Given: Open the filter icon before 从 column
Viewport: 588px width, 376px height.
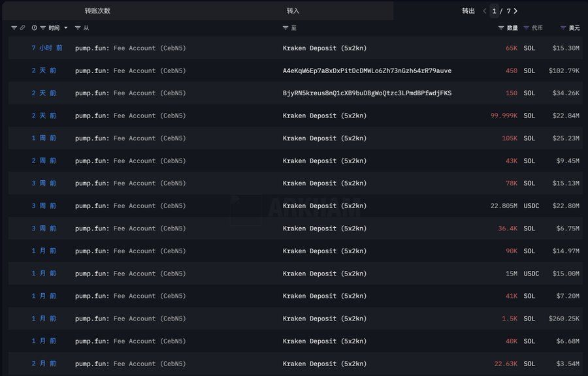Looking at the screenshot, I should click(78, 28).
